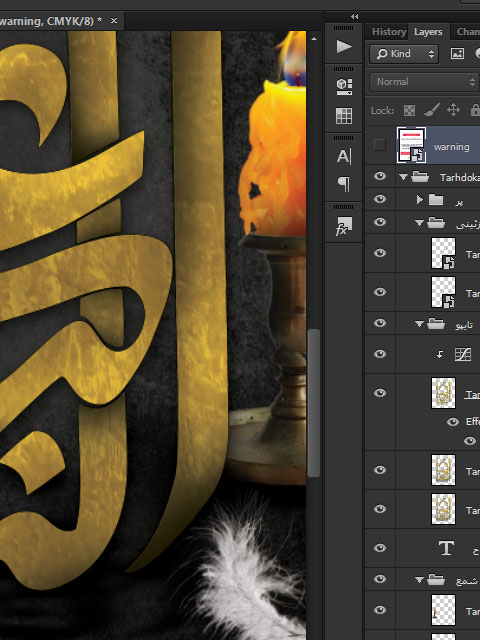
Task: Click the Tarhdoka group folder icon
Action: tap(420, 177)
